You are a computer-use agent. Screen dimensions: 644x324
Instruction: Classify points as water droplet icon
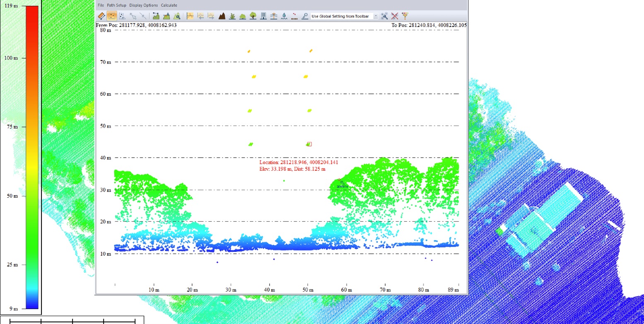point(284,16)
